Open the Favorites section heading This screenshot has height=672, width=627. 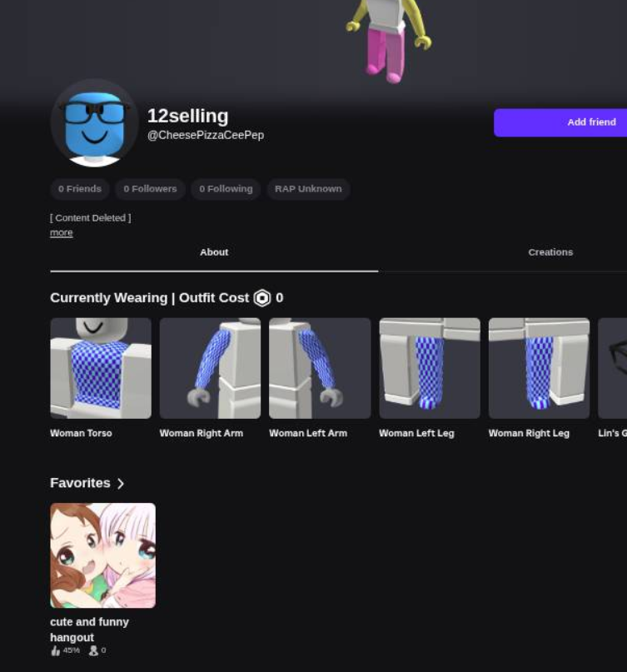pyautogui.click(x=80, y=483)
